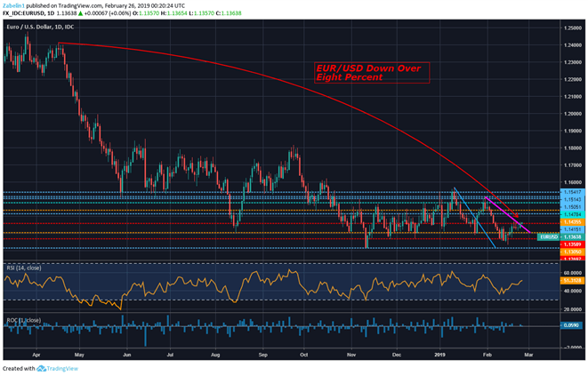Click the 2019 label on time axis
The height and width of the screenshot is (376, 588).
click(x=439, y=355)
